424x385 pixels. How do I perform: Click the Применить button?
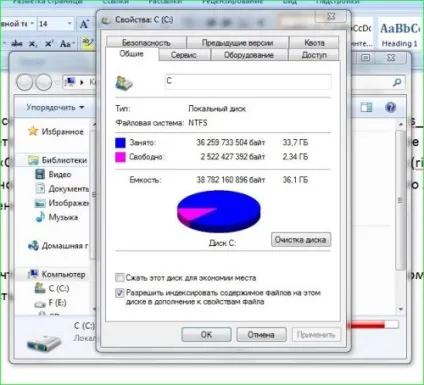point(316,334)
